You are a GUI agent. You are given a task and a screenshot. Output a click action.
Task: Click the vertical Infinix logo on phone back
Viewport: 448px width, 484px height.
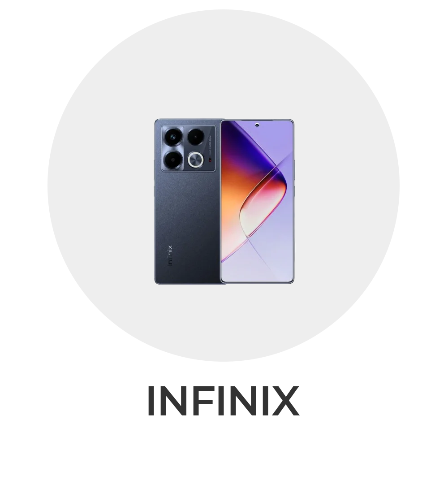(169, 255)
